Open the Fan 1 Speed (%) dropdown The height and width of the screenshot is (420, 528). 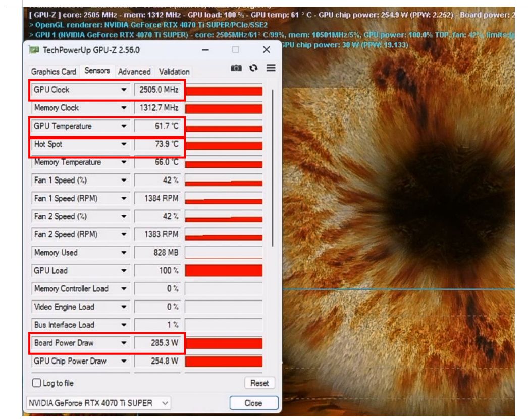[124, 180]
